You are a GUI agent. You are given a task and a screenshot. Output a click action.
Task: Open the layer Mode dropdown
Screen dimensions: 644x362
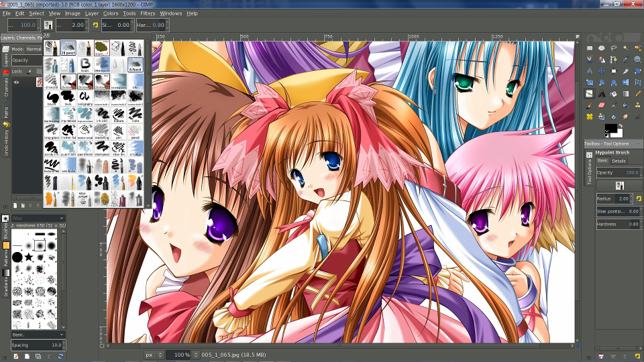34,49
